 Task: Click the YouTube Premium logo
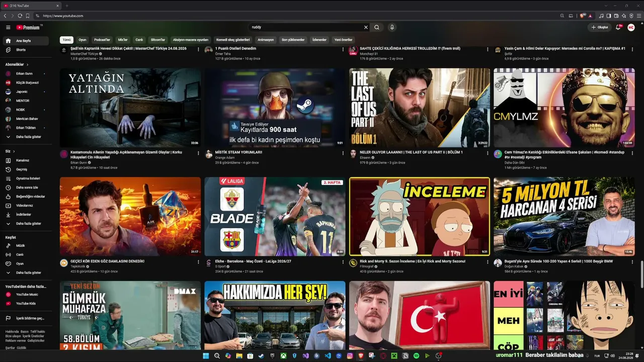click(x=28, y=27)
